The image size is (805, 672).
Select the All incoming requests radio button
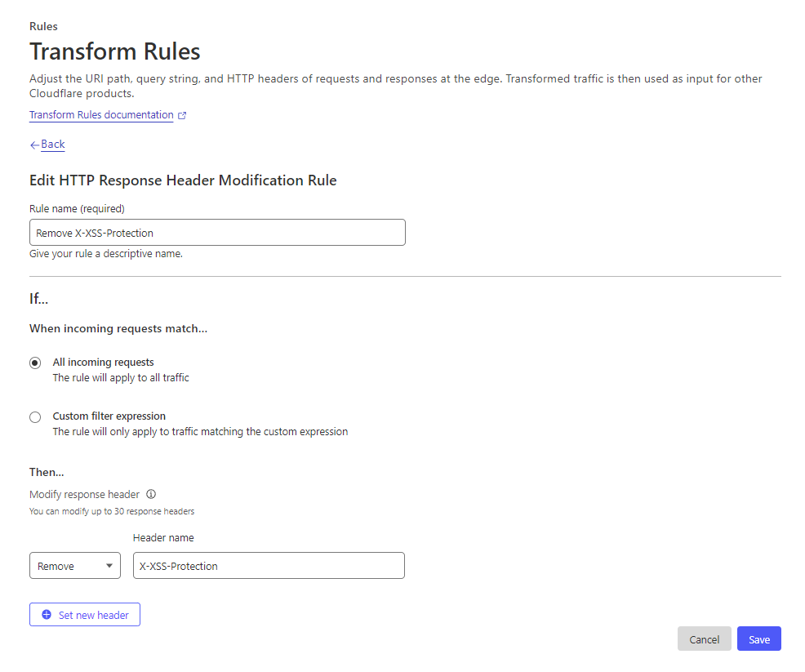click(35, 363)
